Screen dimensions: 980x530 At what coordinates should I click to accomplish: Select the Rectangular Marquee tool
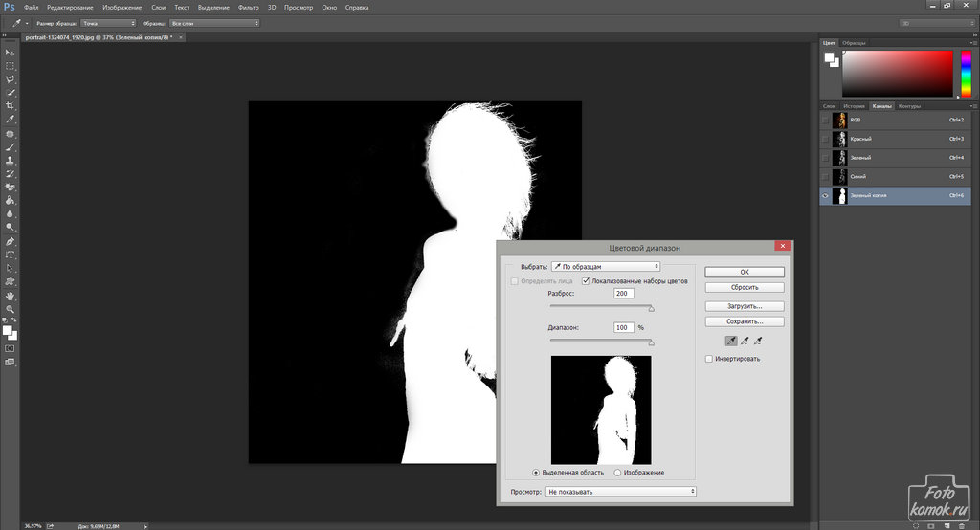click(10, 66)
